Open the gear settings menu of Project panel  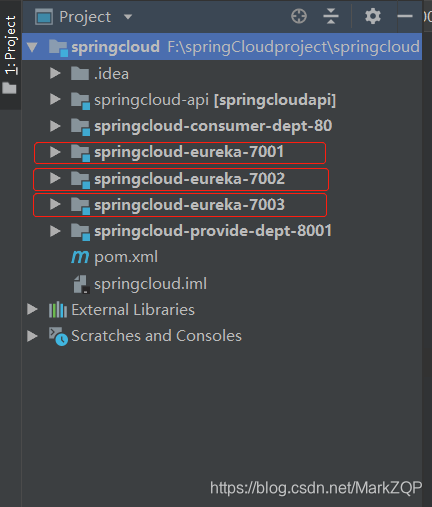tap(373, 16)
